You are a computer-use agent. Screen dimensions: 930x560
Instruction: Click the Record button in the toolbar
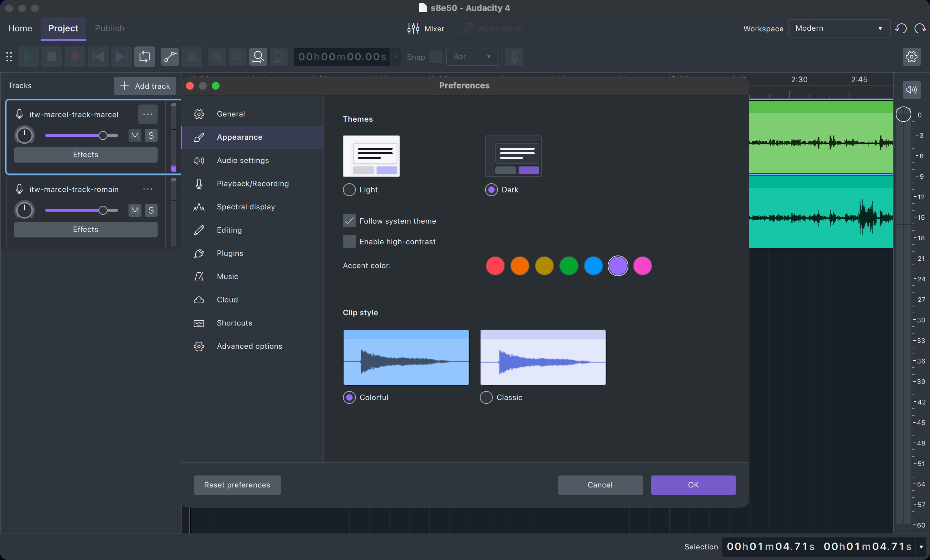pyautogui.click(x=75, y=57)
